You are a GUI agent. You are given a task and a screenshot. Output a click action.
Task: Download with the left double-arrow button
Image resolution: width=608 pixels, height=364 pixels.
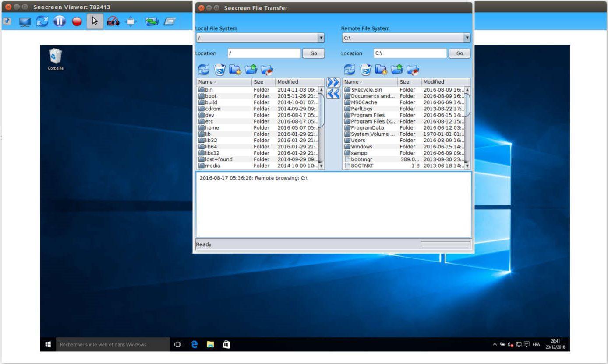333,94
